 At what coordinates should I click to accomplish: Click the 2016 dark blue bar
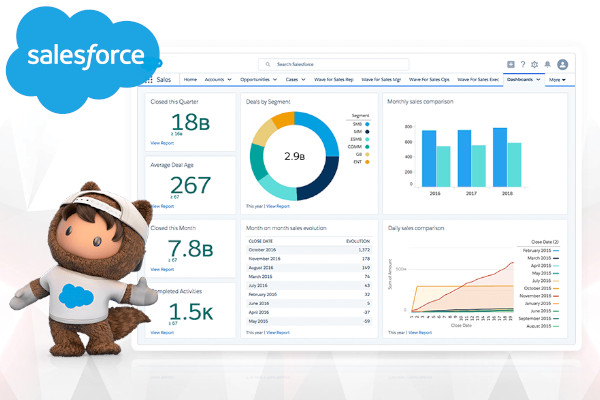click(429, 158)
